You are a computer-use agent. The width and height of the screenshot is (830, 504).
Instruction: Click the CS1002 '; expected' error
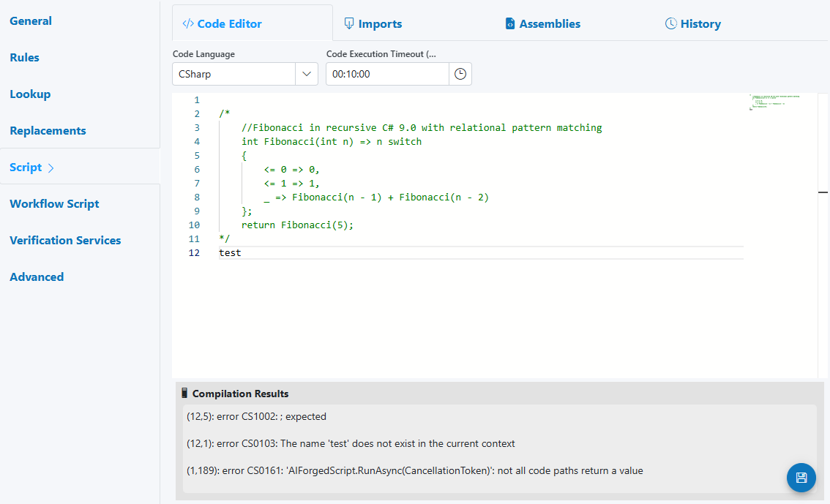256,416
